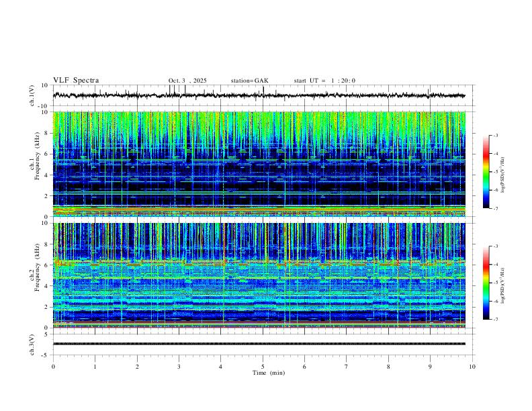The image size is (532, 411).
Task: Click the "-7" tick on ch.1 colorbar
Action: [495, 209]
